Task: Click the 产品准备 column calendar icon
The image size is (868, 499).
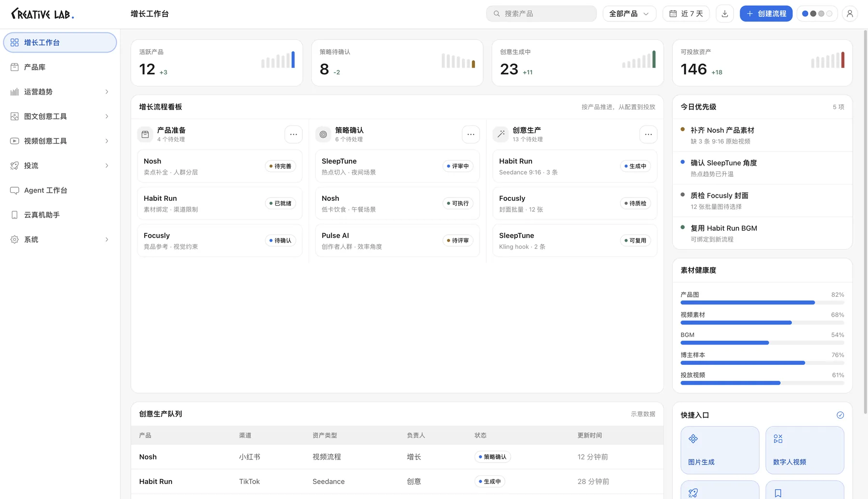Action: [145, 134]
